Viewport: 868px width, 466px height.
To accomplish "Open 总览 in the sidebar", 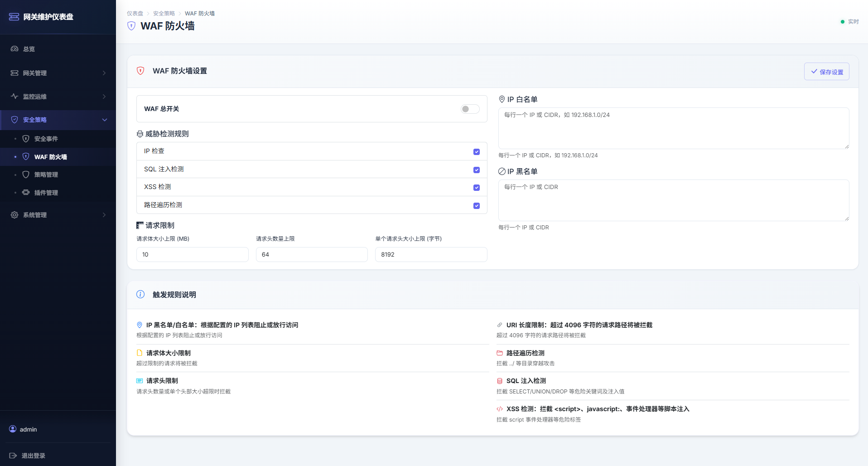I will coord(58,49).
